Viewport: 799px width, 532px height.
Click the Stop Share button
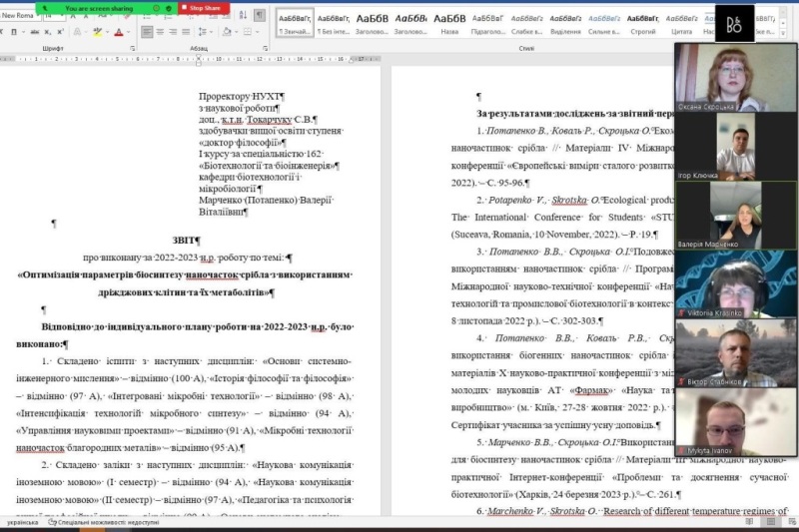[x=205, y=8]
